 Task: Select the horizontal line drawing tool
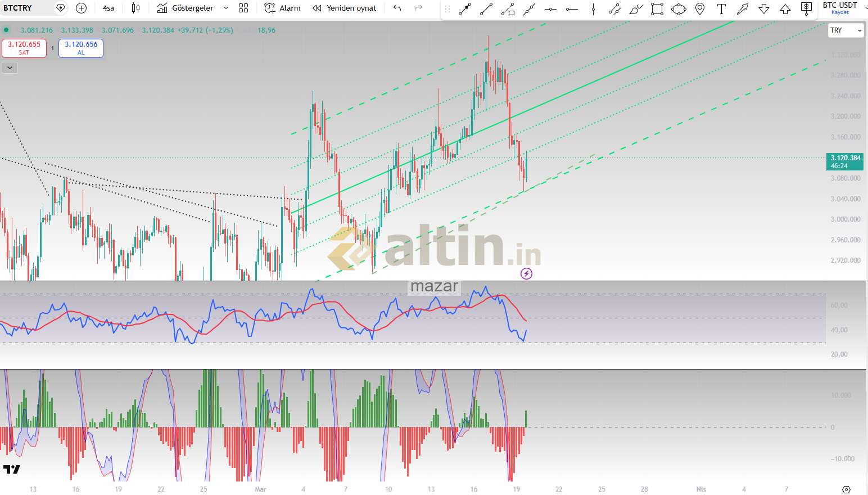click(550, 8)
